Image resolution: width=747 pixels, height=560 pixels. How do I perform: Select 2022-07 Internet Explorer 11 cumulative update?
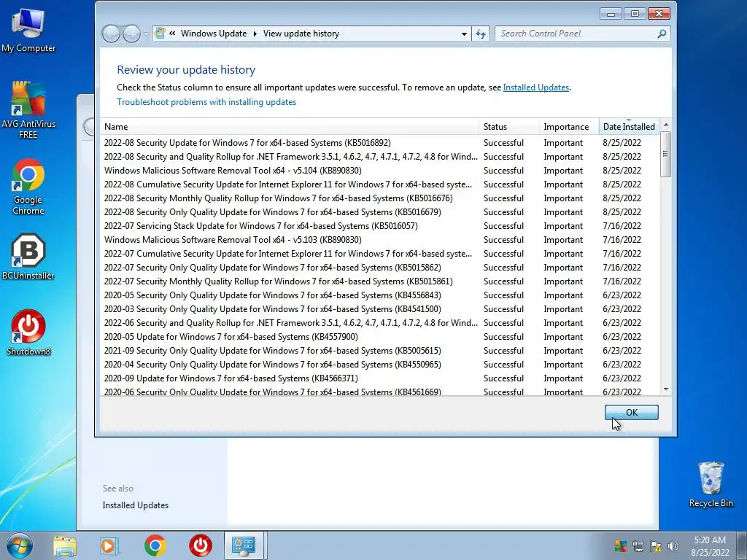[x=380, y=254]
